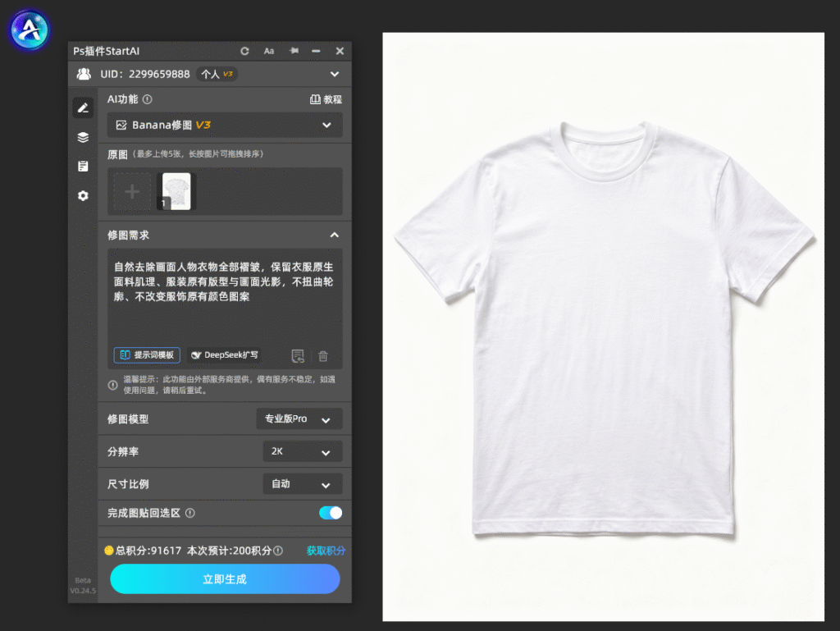Open the 尺寸比例 自动 dropdown

tap(302, 484)
